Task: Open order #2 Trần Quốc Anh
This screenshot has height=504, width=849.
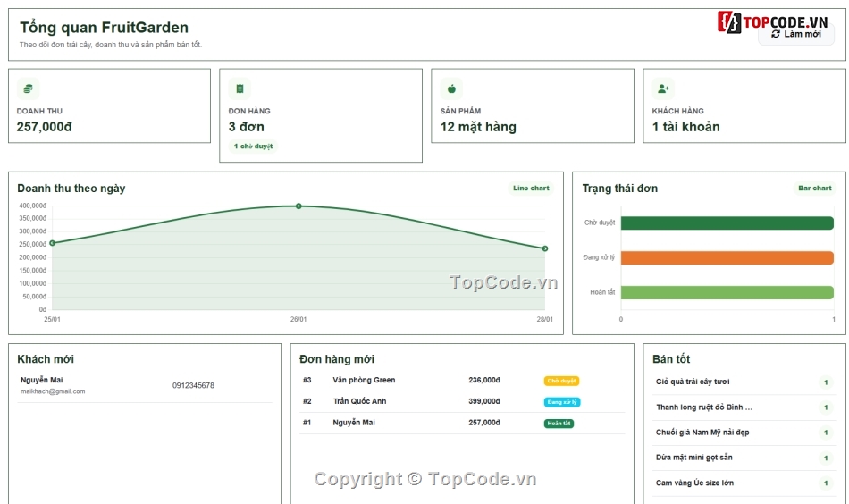Action: point(462,402)
